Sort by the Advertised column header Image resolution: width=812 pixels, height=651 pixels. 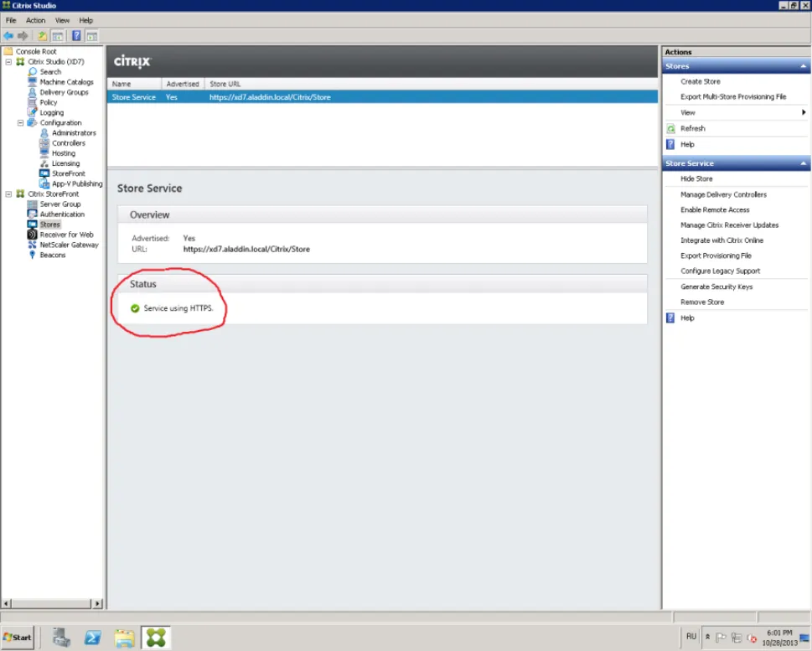[x=183, y=84]
